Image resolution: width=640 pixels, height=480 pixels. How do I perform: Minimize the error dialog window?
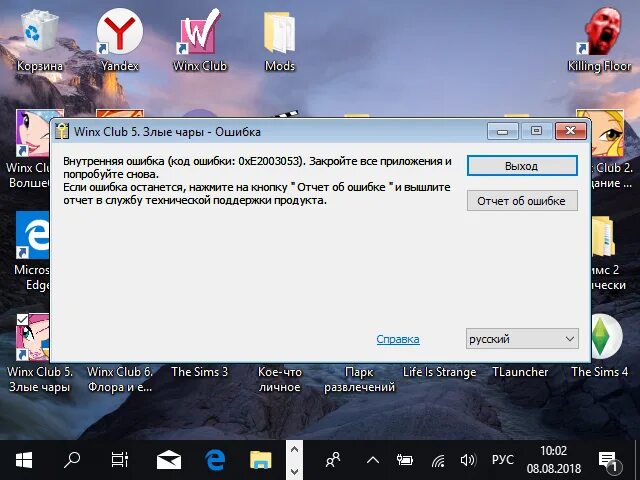point(502,131)
